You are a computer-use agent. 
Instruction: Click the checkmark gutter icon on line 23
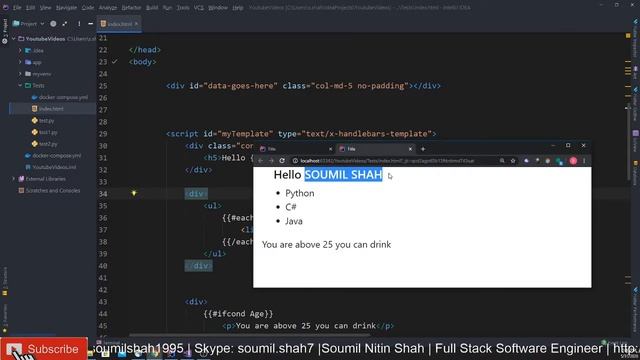(x=114, y=62)
